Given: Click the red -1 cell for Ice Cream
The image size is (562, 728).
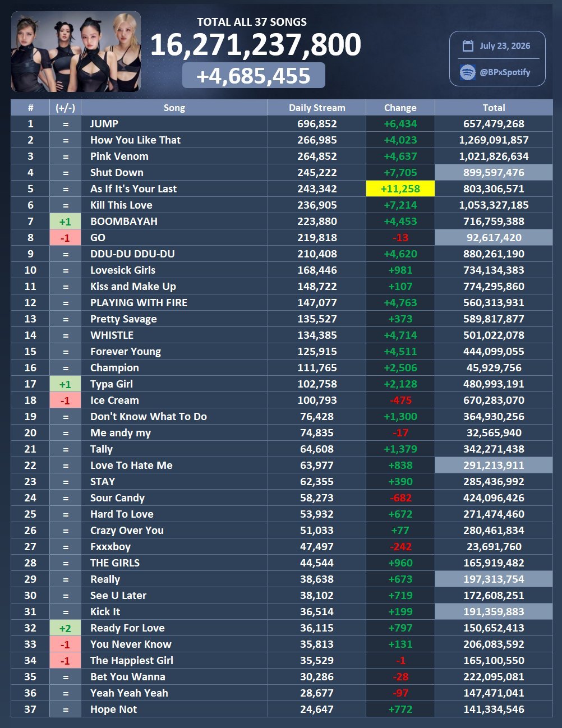Looking at the screenshot, I should pyautogui.click(x=66, y=400).
